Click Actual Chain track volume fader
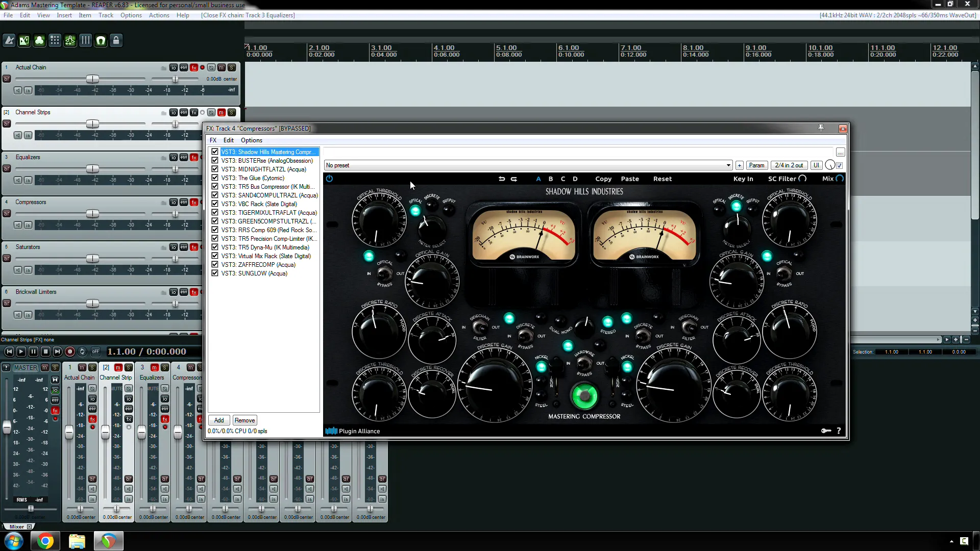Viewport: 980px width, 551px height. pyautogui.click(x=92, y=79)
